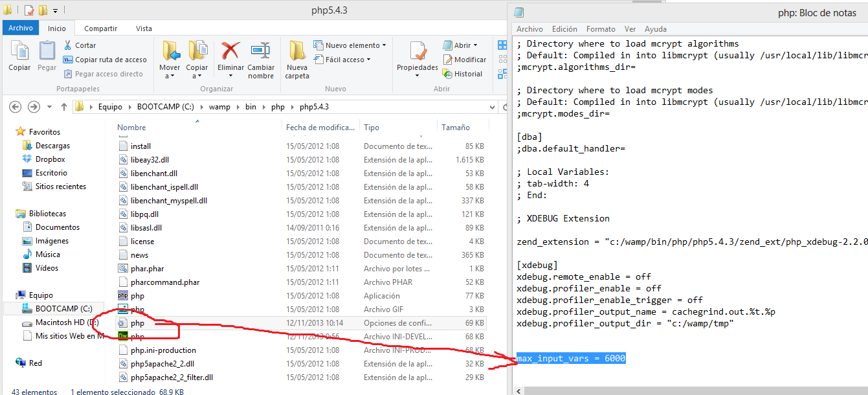Image resolution: width=868 pixels, height=395 pixels.
Task: Click Pegar acceso directo
Action: tap(103, 74)
